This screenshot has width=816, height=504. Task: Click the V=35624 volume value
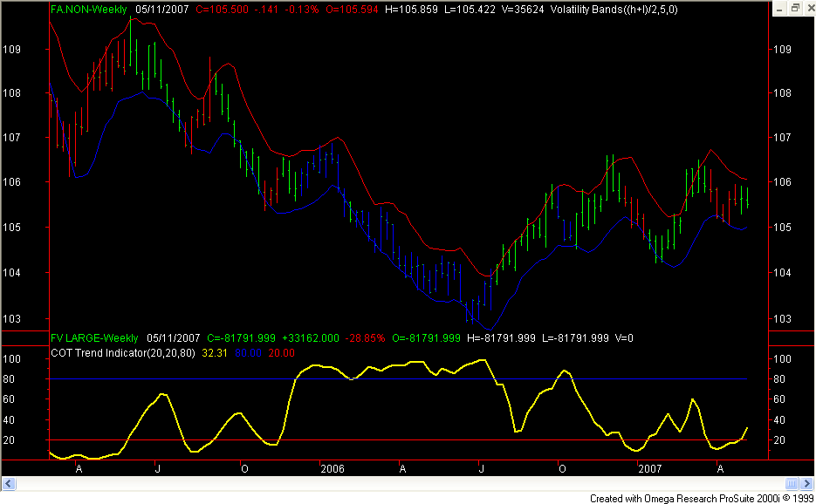[523, 10]
